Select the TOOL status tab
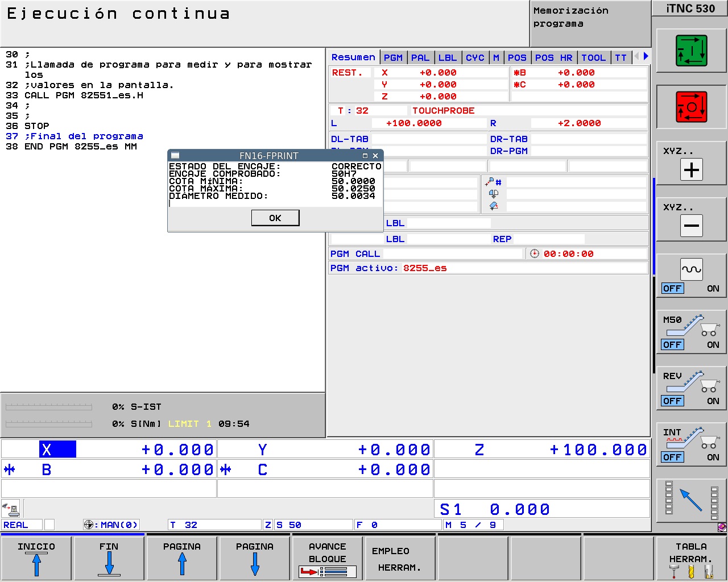 coord(593,57)
